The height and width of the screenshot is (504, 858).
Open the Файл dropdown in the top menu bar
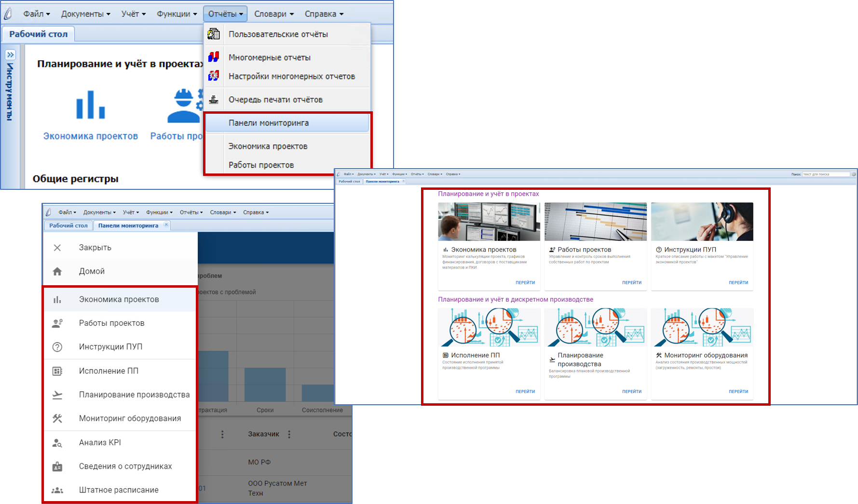coord(37,14)
